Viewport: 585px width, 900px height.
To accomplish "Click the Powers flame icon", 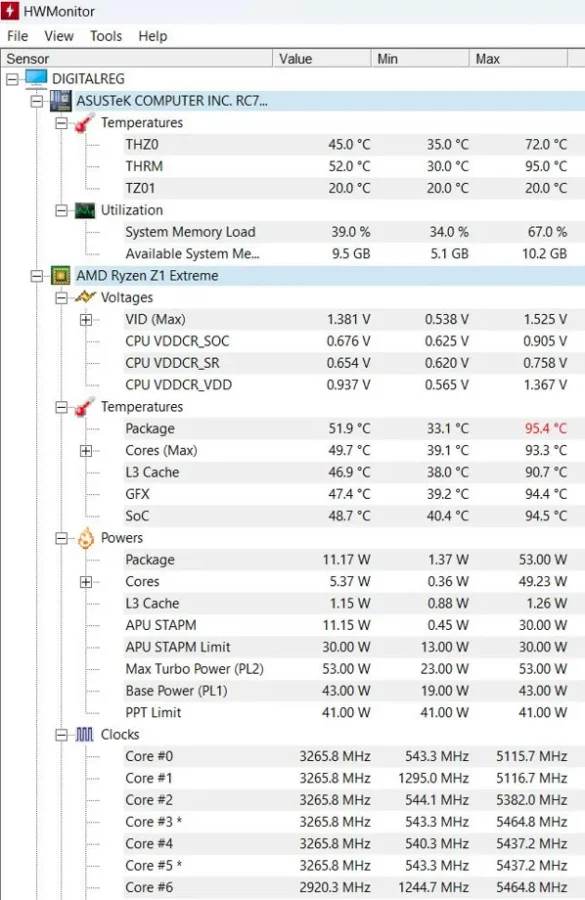I will (86, 538).
